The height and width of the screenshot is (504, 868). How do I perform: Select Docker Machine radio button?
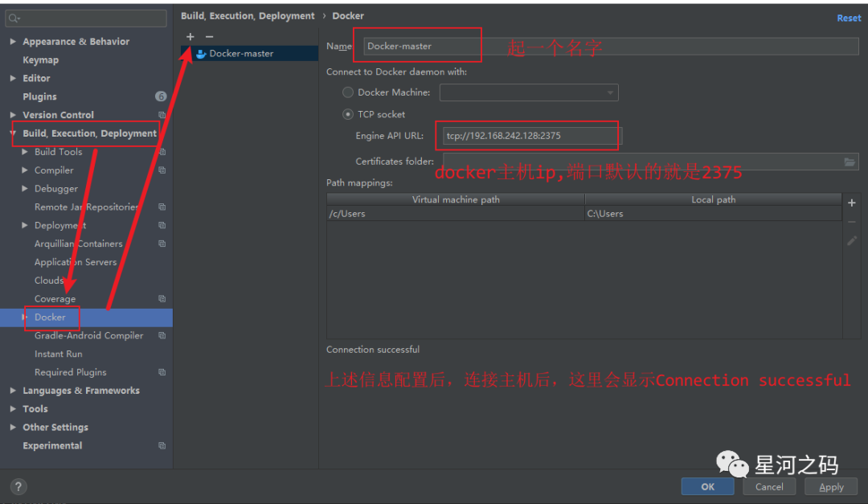(x=348, y=92)
